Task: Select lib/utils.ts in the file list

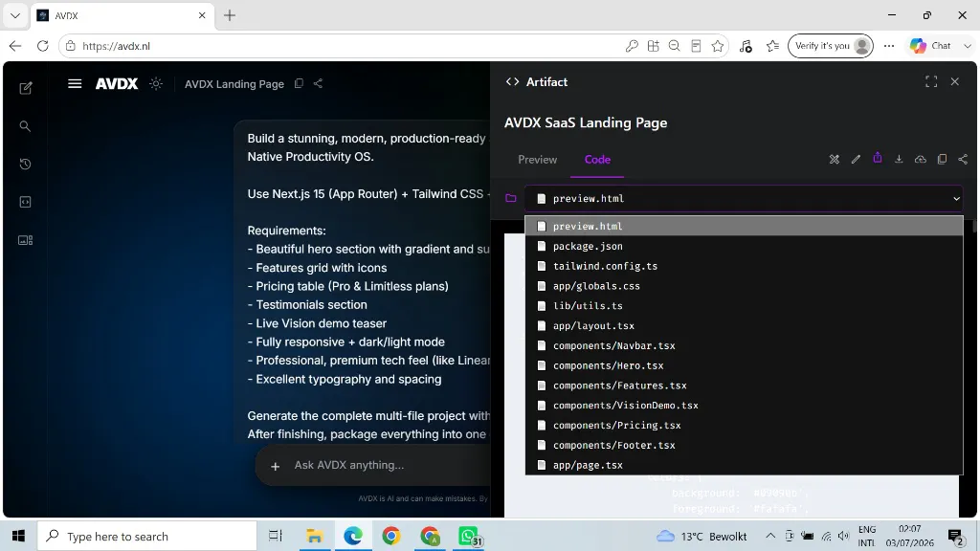Action: click(x=744, y=306)
